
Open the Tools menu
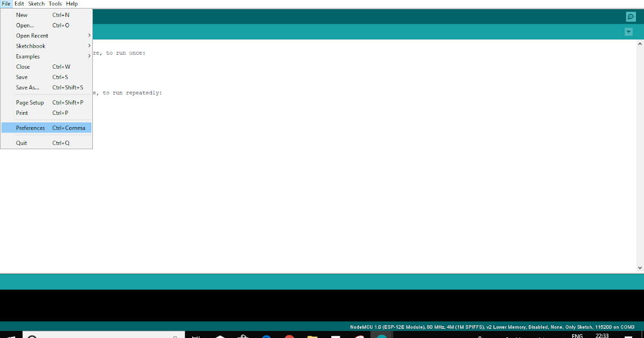(x=55, y=4)
